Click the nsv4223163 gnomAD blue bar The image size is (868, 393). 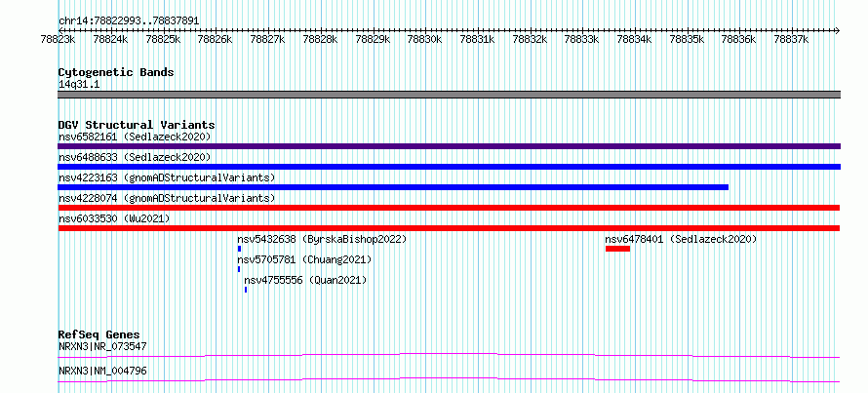[393, 187]
